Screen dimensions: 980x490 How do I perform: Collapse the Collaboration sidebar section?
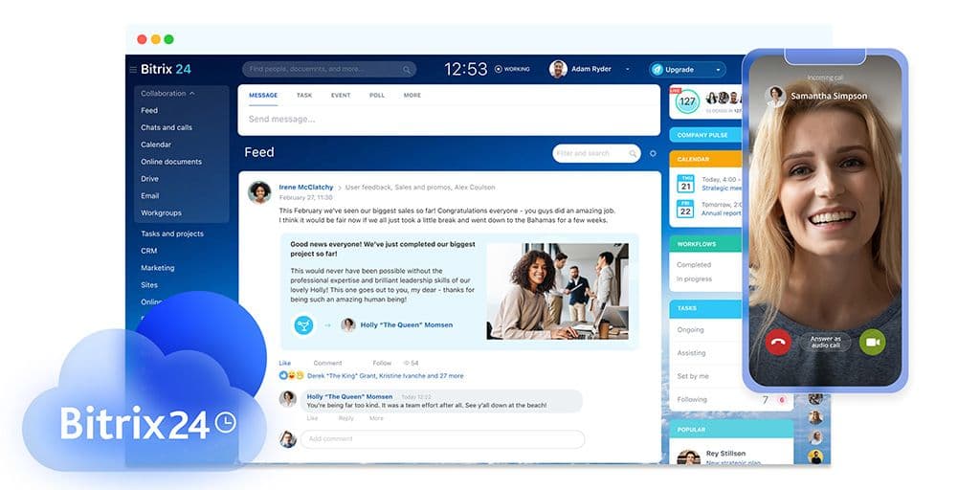click(191, 94)
